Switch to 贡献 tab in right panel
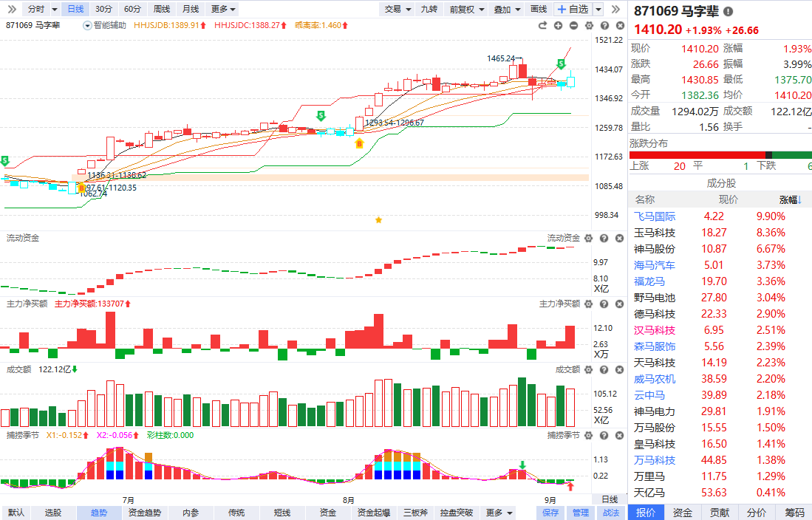The image size is (812, 520). 720,513
